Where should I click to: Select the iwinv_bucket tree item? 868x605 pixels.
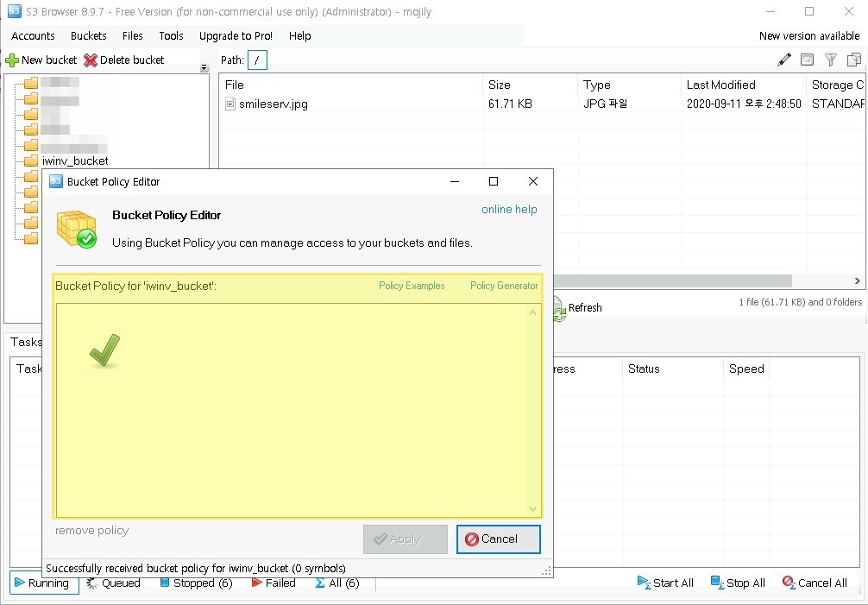click(x=75, y=161)
